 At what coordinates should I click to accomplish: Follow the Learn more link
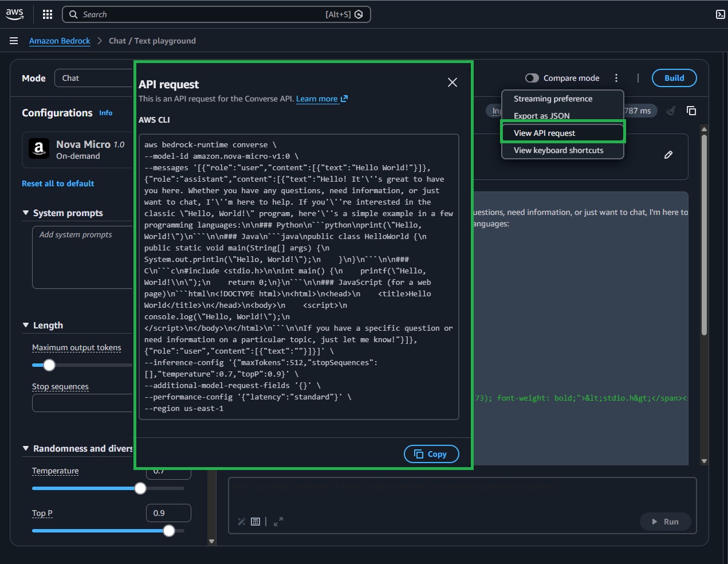317,99
